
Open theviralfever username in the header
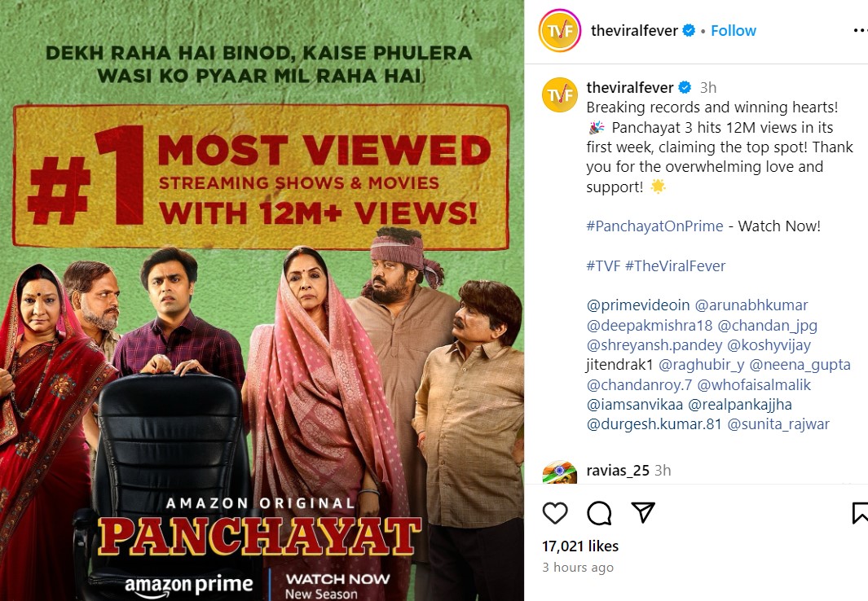point(634,30)
